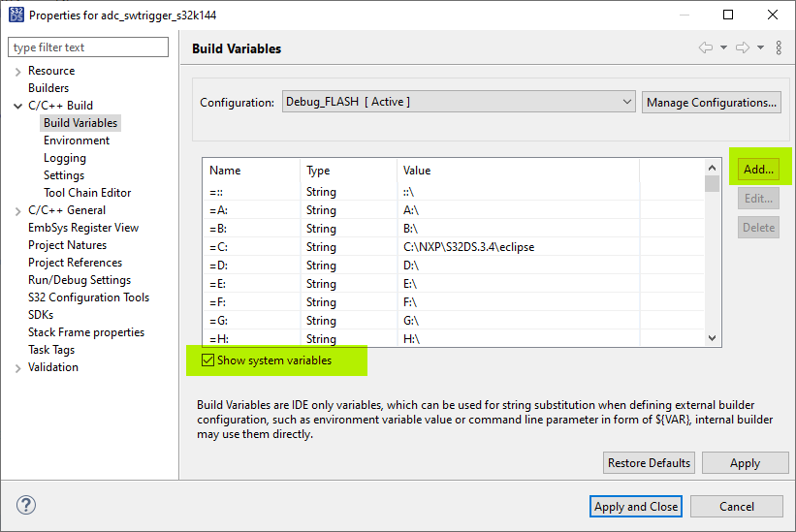This screenshot has height=532, width=796.
Task: Open the back history dropdown arrow
Action: pyautogui.click(x=723, y=48)
